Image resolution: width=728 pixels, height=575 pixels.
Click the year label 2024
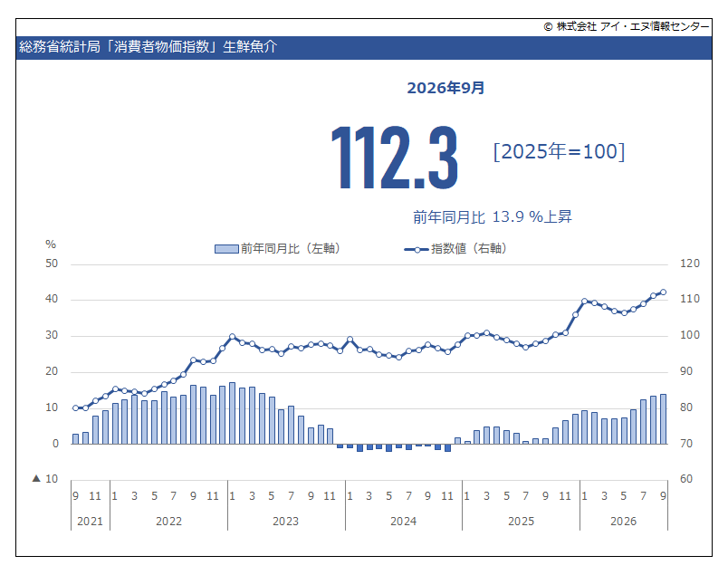click(404, 522)
